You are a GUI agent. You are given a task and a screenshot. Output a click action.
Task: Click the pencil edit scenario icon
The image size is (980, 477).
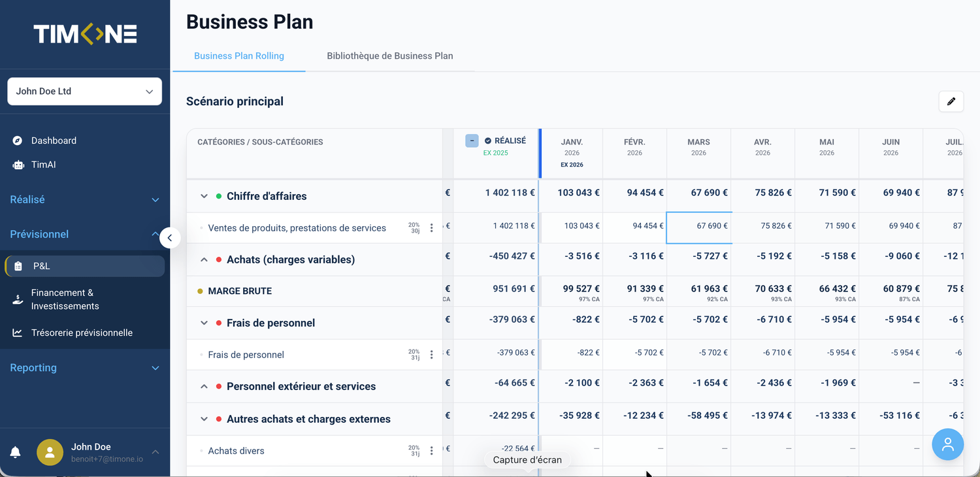pos(951,101)
